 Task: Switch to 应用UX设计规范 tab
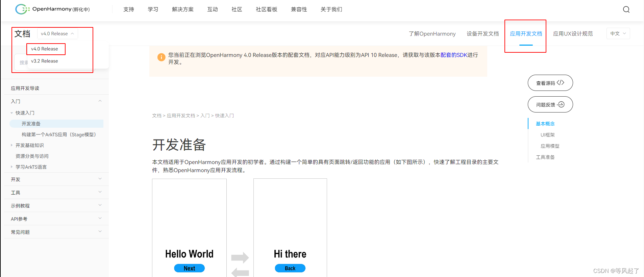[x=573, y=33]
